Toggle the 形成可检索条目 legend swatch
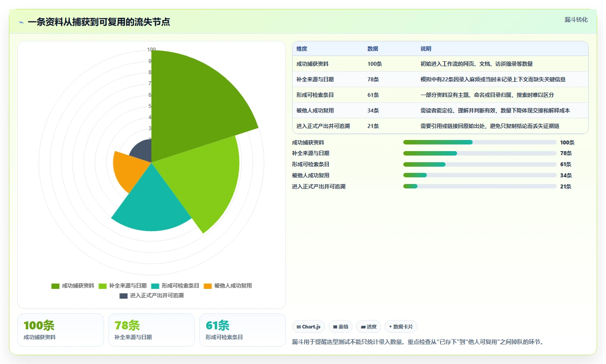606x364 pixels. click(x=155, y=286)
